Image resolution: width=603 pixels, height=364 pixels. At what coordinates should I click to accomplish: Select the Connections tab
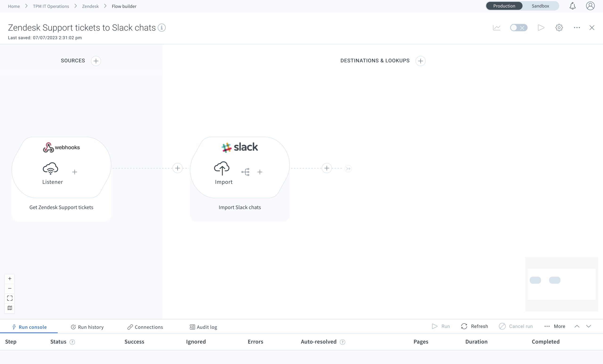[145, 327]
